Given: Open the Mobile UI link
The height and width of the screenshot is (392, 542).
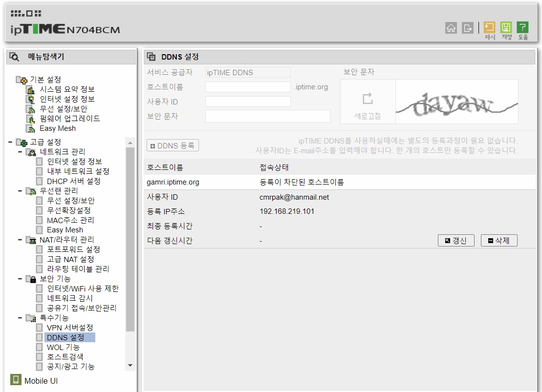Looking at the screenshot, I should coord(41,381).
